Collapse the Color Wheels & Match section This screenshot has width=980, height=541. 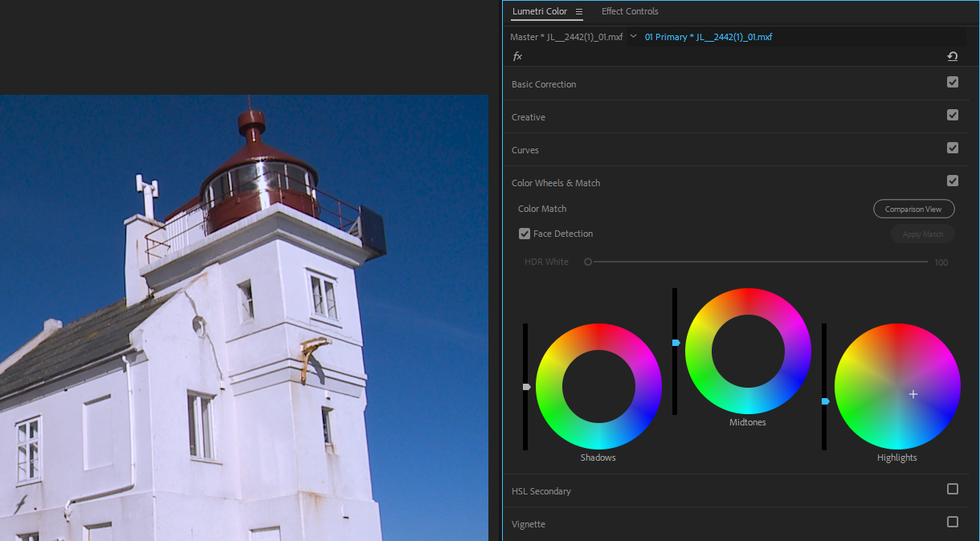coord(556,182)
